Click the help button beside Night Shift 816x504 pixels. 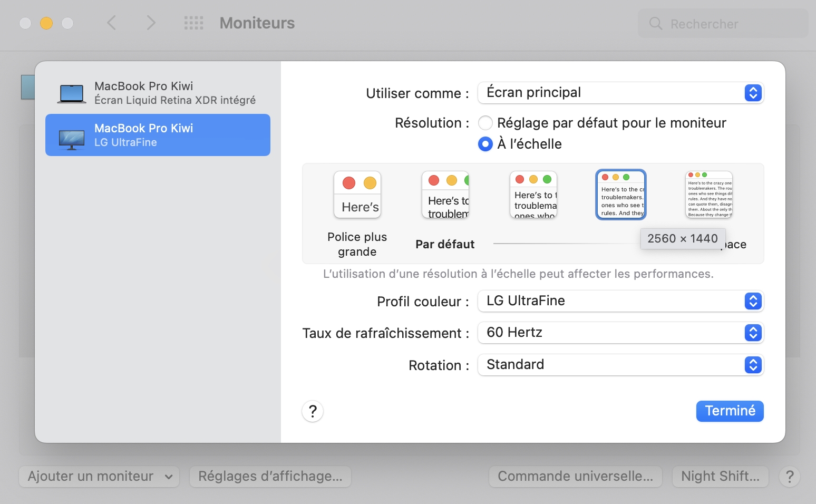pyautogui.click(x=790, y=477)
